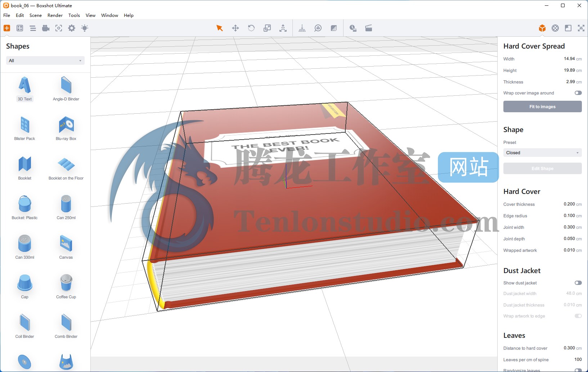
Task: Choose Booklet on the Floor shape
Action: [66, 168]
